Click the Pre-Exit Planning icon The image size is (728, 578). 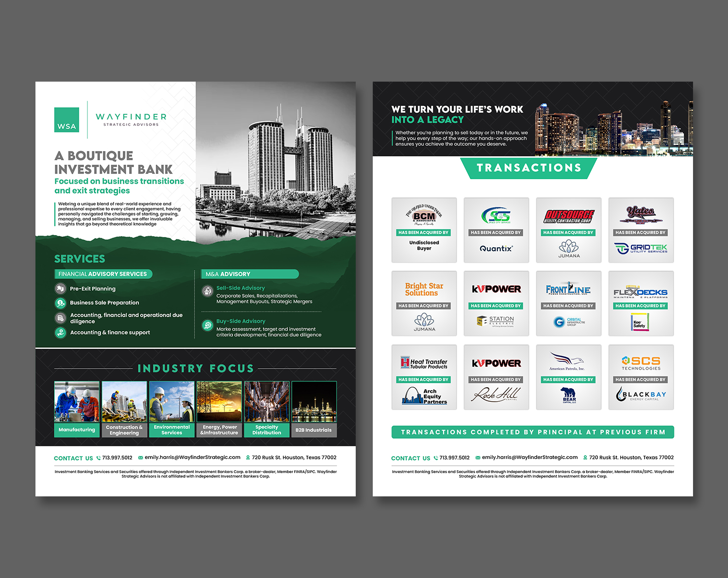coord(60,289)
